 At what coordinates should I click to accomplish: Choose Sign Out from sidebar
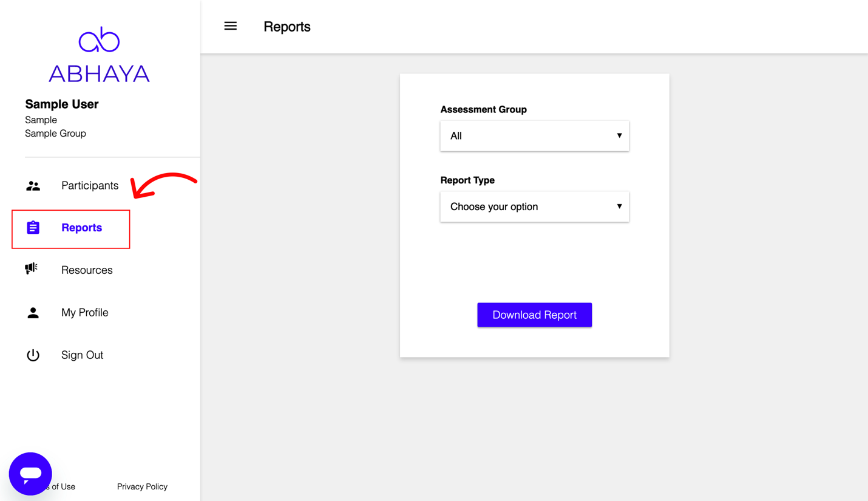[x=82, y=355]
